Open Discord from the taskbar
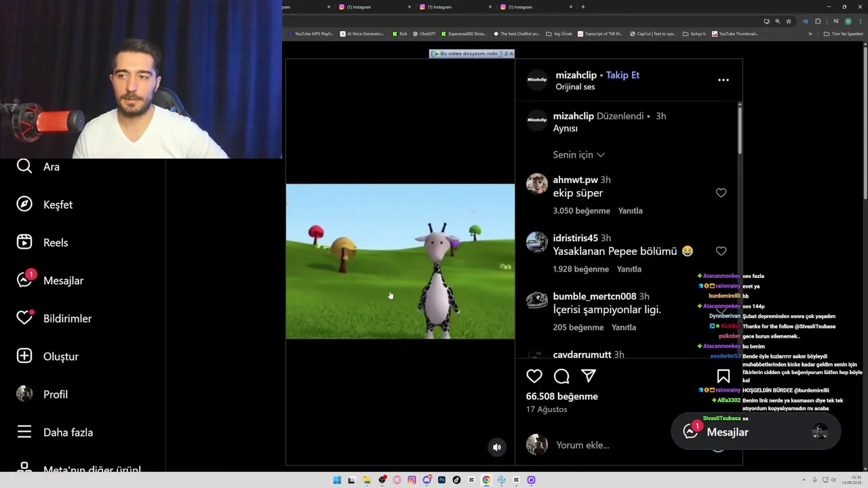This screenshot has width=868, height=488. coord(427,480)
